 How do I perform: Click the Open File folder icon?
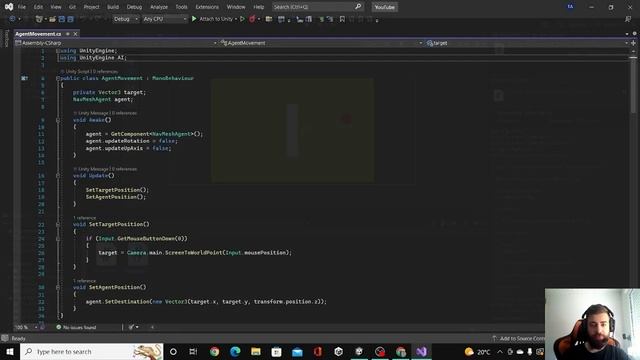[x=52, y=19]
